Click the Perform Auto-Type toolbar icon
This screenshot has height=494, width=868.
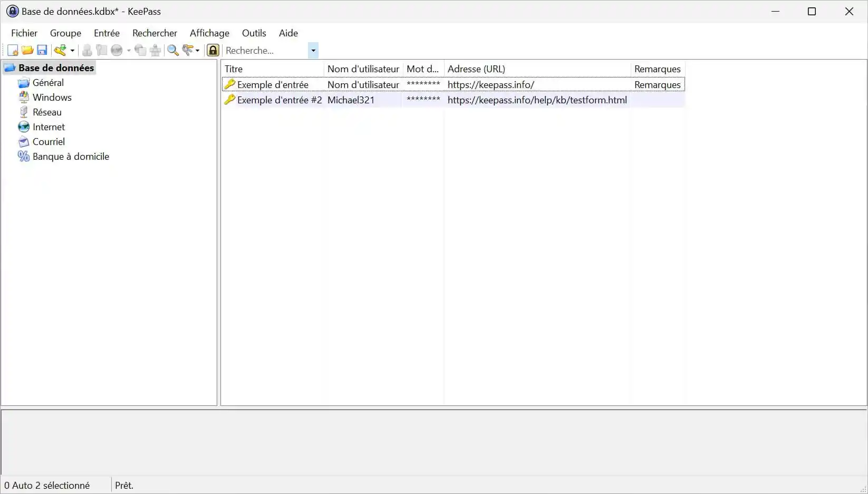155,50
